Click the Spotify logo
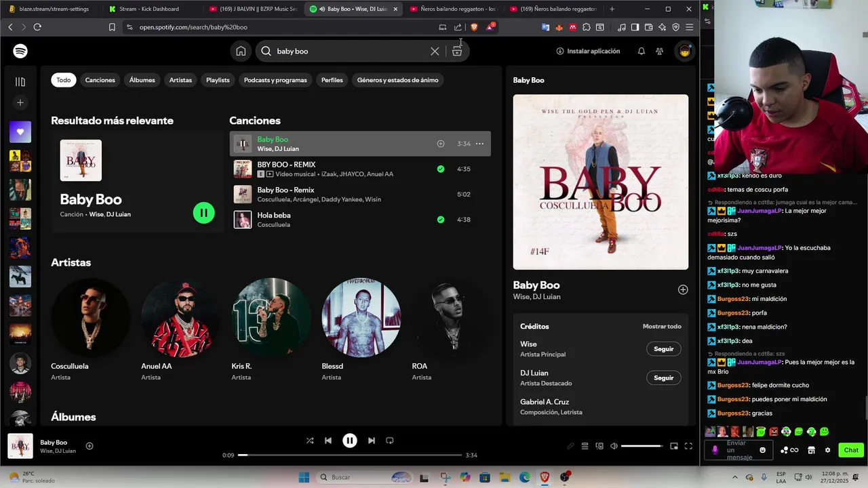The height and width of the screenshot is (488, 868). click(20, 51)
